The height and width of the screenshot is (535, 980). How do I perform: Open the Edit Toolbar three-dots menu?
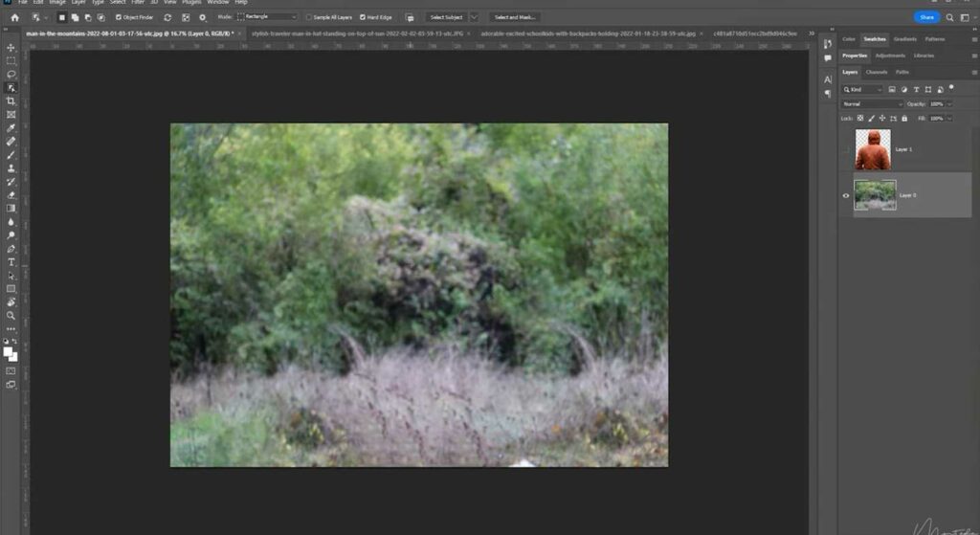coord(11,328)
